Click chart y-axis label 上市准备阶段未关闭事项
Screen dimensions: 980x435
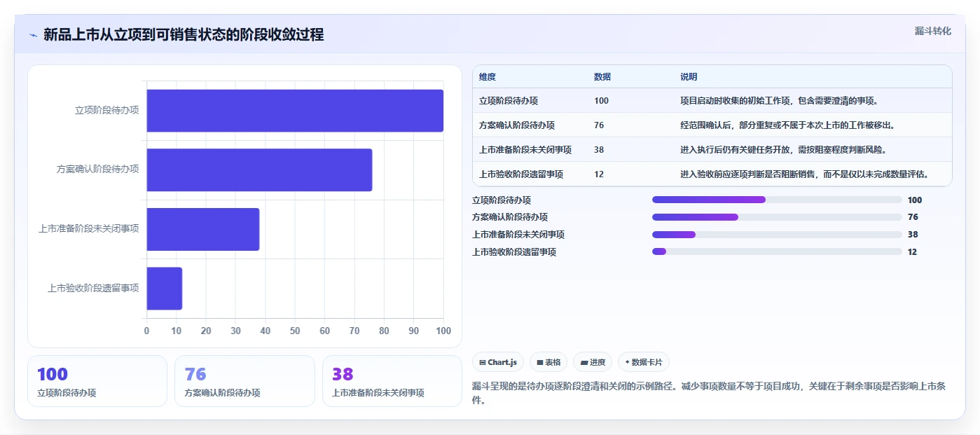tap(89, 228)
